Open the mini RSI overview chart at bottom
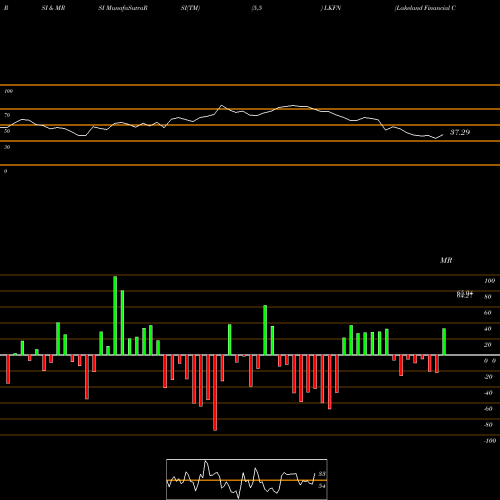 tap(247, 479)
